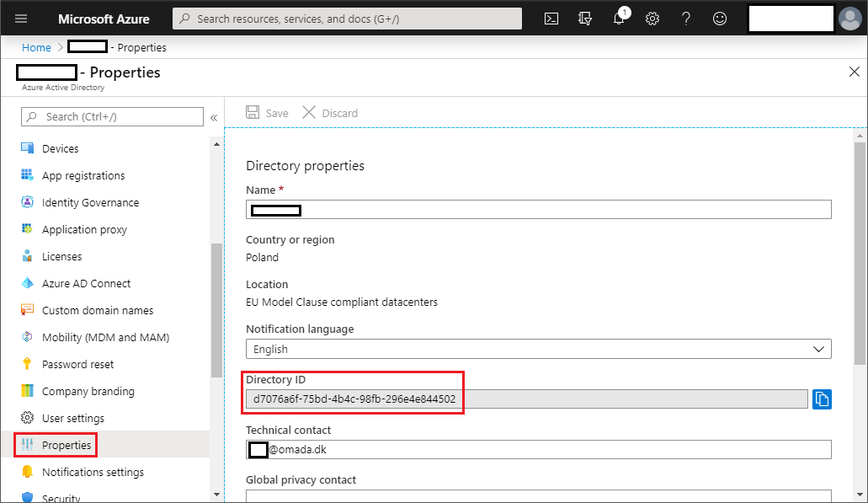The width and height of the screenshot is (868, 503).
Task: Go to Home breadcrumb link
Action: tap(36, 48)
